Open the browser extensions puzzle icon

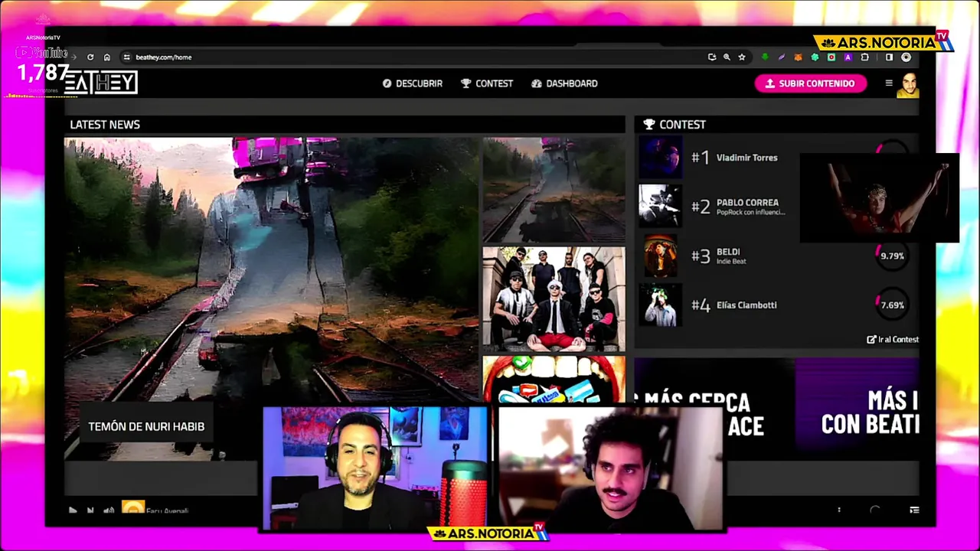pyautogui.click(x=864, y=57)
